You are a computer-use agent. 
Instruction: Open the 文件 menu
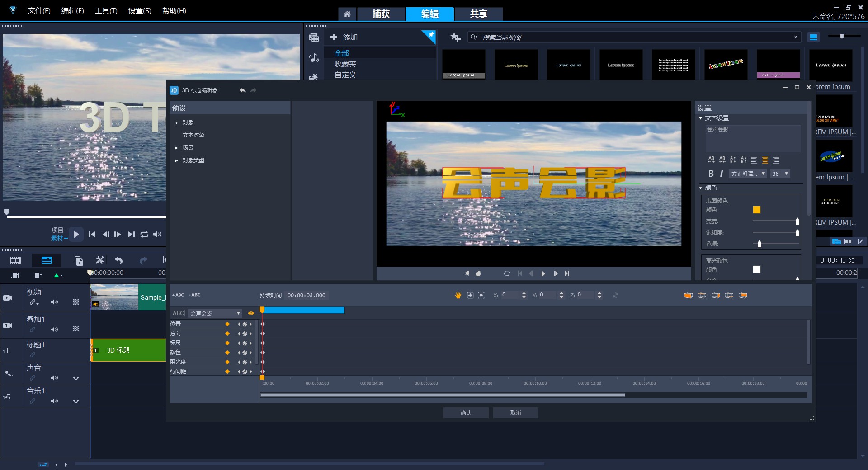(39, 11)
